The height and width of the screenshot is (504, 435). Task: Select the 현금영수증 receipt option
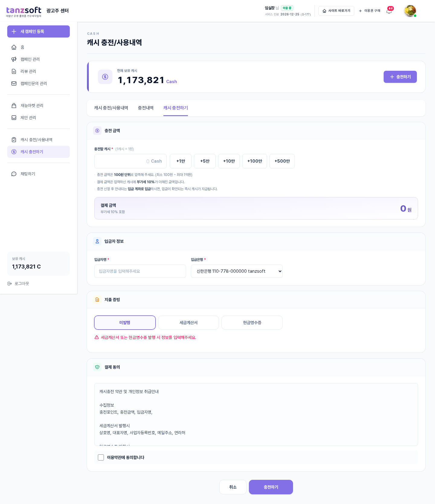(252, 323)
